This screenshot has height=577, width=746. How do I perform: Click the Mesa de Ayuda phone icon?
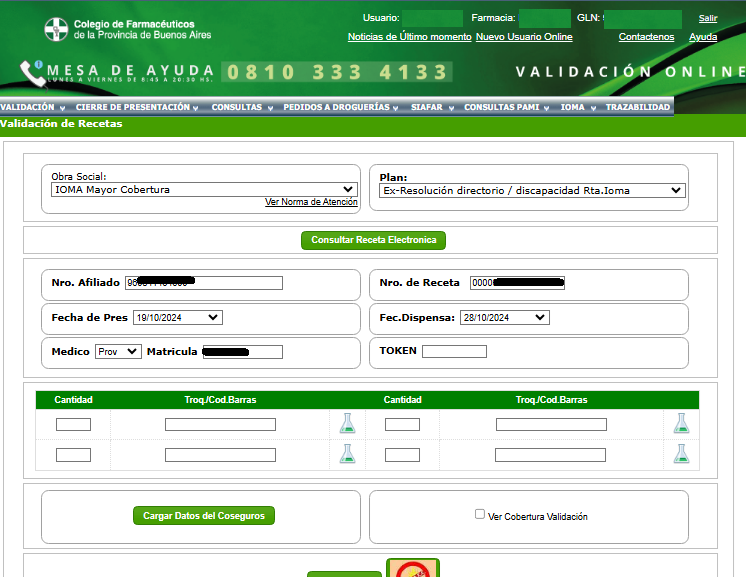pyautogui.click(x=31, y=74)
